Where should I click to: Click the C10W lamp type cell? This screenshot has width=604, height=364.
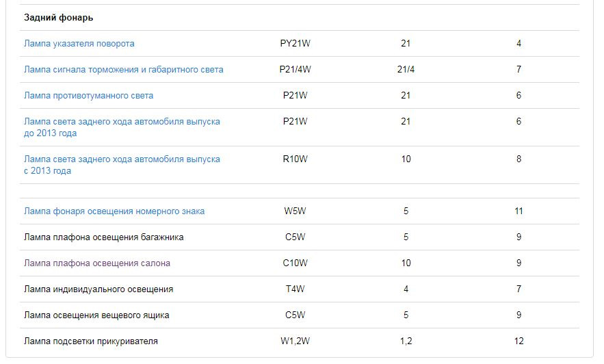click(295, 263)
